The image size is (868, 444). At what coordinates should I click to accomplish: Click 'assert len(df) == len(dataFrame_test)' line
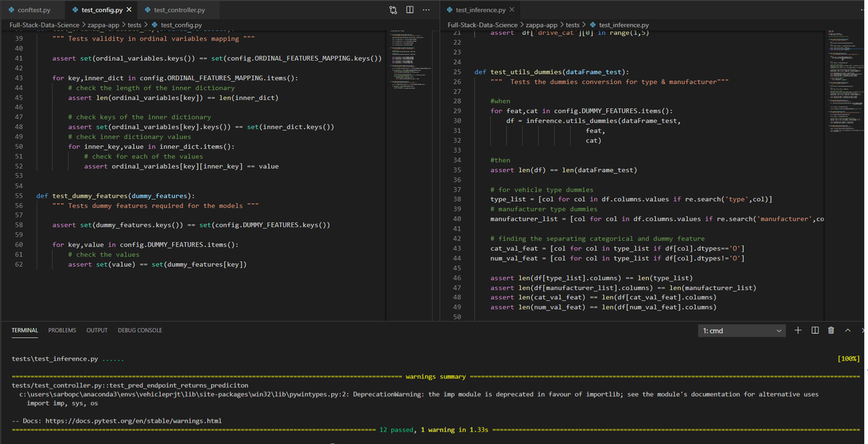coord(563,170)
